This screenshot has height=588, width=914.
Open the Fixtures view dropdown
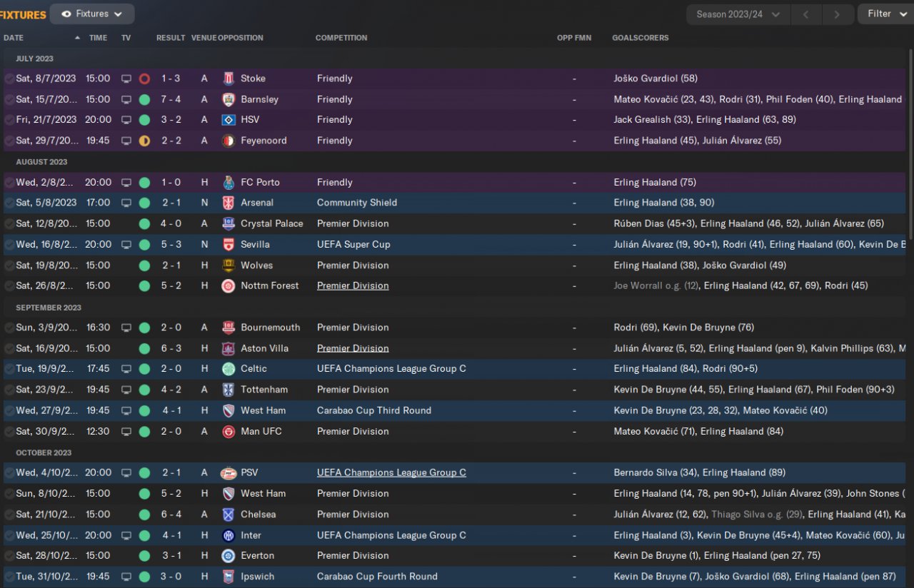tap(92, 14)
